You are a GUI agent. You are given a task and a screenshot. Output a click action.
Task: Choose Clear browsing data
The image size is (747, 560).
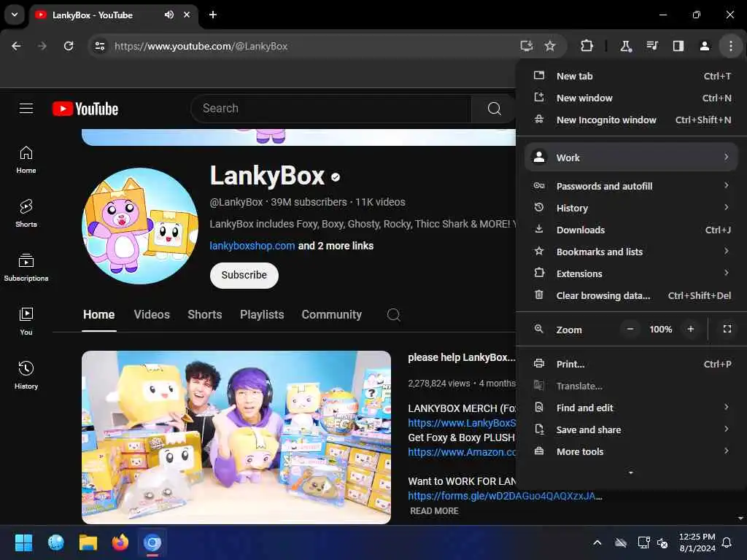click(631, 295)
